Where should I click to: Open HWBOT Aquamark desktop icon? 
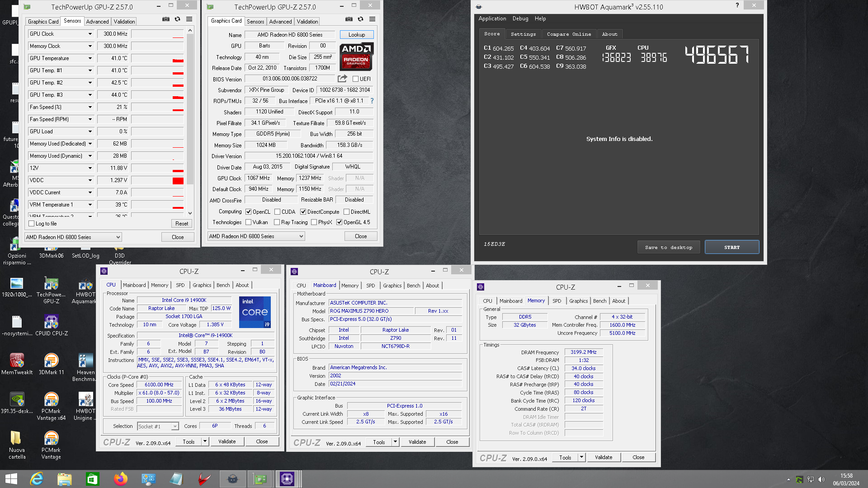pyautogui.click(x=85, y=290)
